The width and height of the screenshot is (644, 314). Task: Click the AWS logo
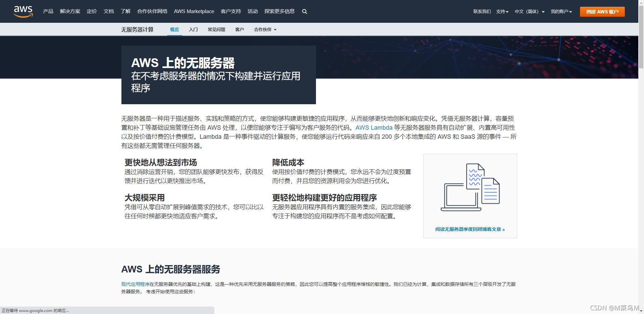pyautogui.click(x=23, y=11)
